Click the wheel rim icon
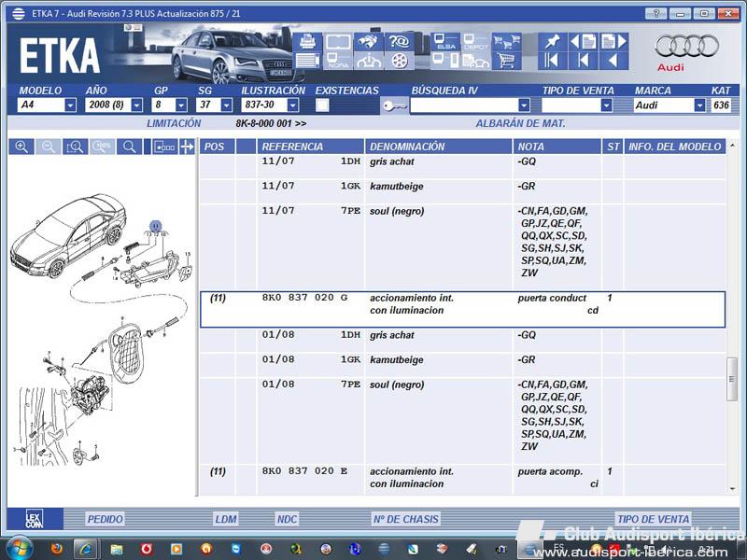Screen dimensions: 747x560 (x=400, y=61)
